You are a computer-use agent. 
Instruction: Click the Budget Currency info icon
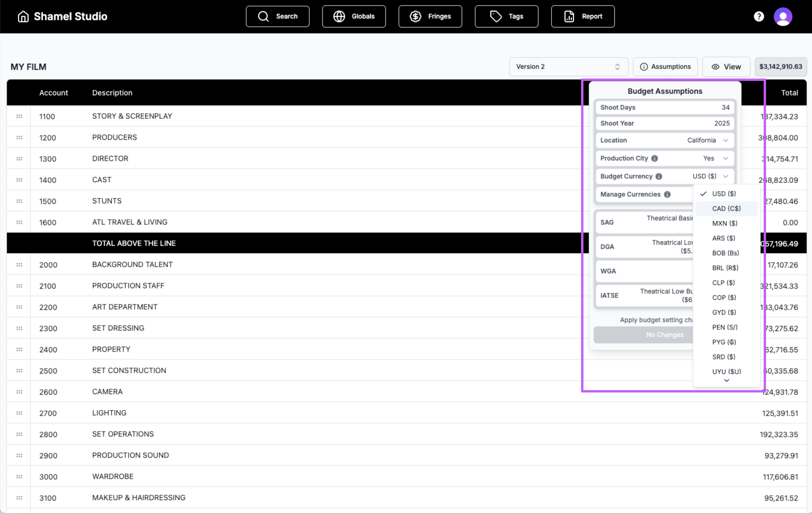pyautogui.click(x=659, y=176)
